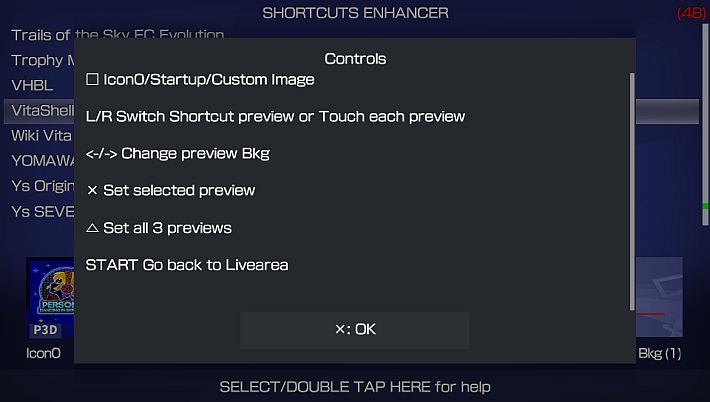Pick the VHBL item in the app list
Screen dimensions: 710x402
(x=32, y=86)
